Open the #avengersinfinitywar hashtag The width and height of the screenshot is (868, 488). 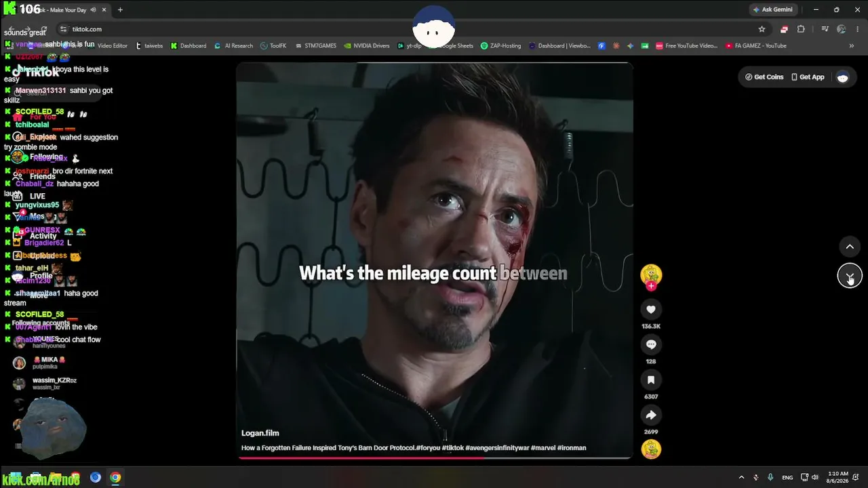(x=496, y=448)
